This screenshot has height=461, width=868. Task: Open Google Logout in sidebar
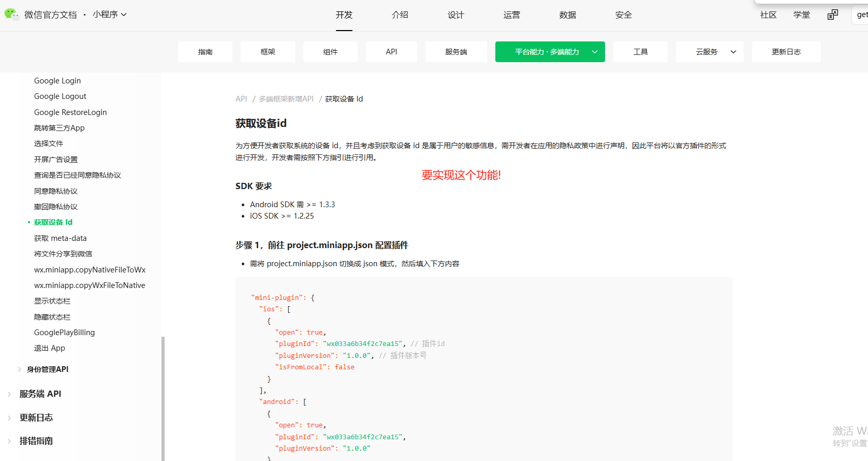60,96
